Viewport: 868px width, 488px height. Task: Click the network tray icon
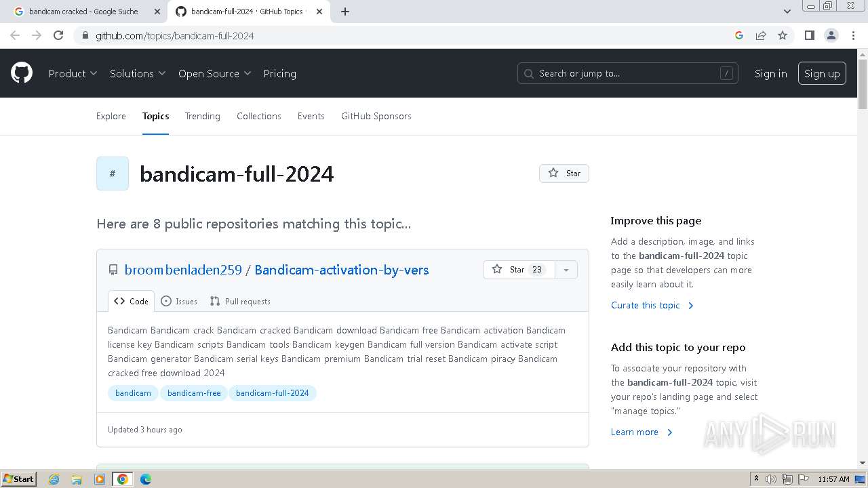coord(787,479)
